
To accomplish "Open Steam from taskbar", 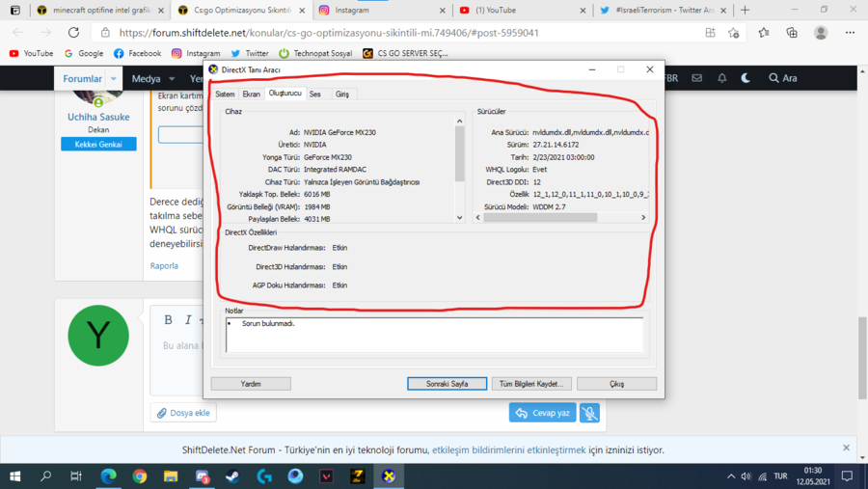I will click(232, 476).
